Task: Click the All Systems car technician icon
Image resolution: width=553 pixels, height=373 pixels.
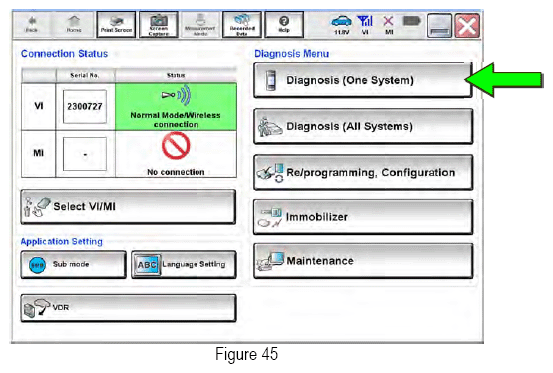Action: pyautogui.click(x=269, y=127)
